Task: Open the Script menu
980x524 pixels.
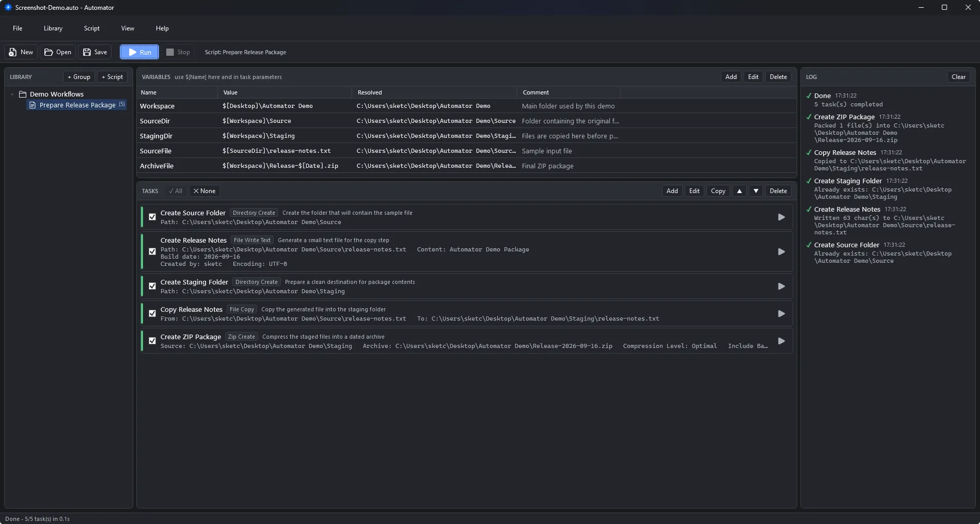Action: [92, 28]
